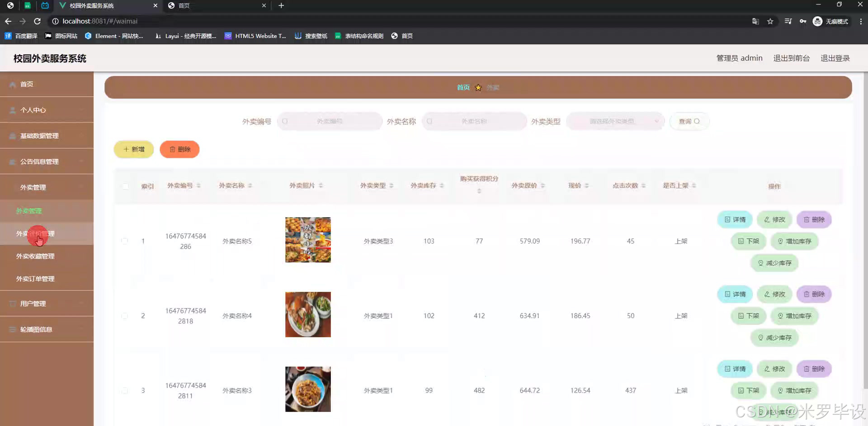Click the trash icon on 删除 button
868x426 pixels.
(172, 149)
